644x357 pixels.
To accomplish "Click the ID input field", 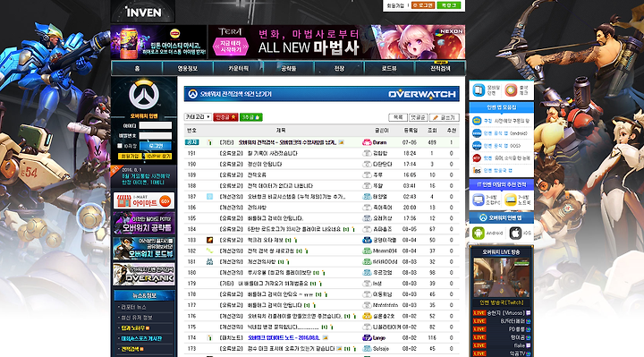I will point(156,125).
